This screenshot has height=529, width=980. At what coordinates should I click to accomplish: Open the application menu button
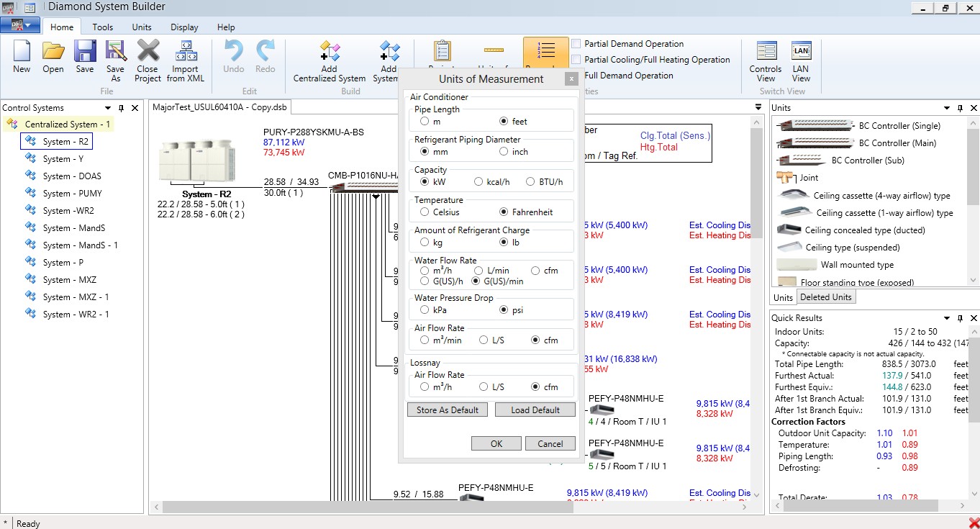coord(20,25)
